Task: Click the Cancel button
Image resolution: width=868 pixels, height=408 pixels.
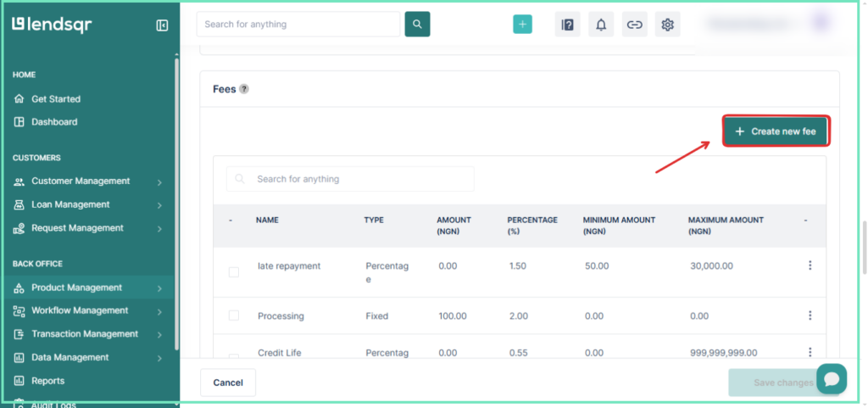Action: coord(228,383)
